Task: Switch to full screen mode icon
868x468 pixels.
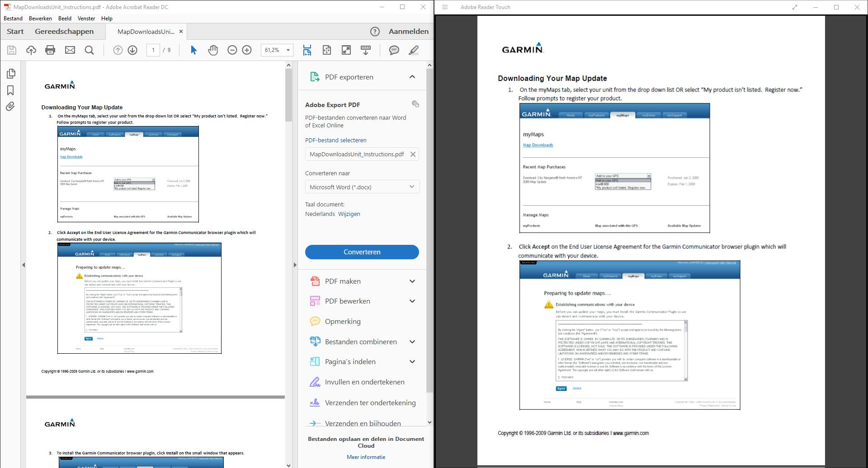Action: point(346,50)
